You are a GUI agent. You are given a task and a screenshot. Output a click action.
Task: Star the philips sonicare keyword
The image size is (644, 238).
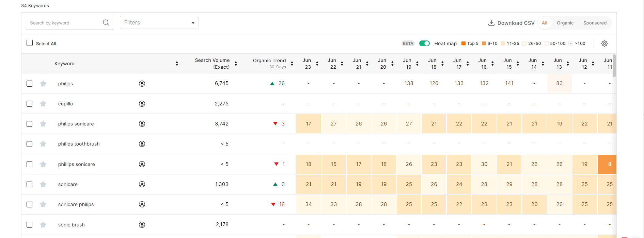pos(43,124)
